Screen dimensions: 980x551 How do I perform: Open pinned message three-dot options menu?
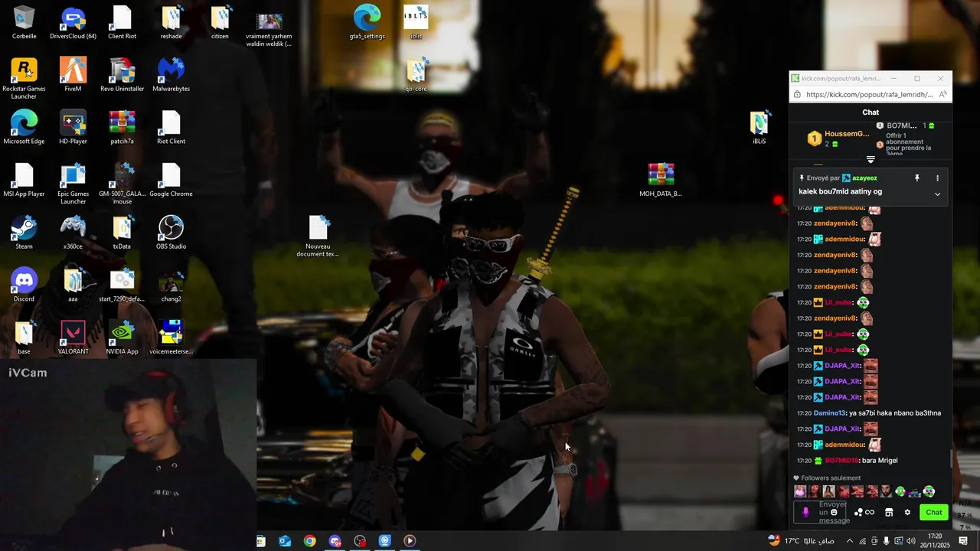tap(937, 178)
